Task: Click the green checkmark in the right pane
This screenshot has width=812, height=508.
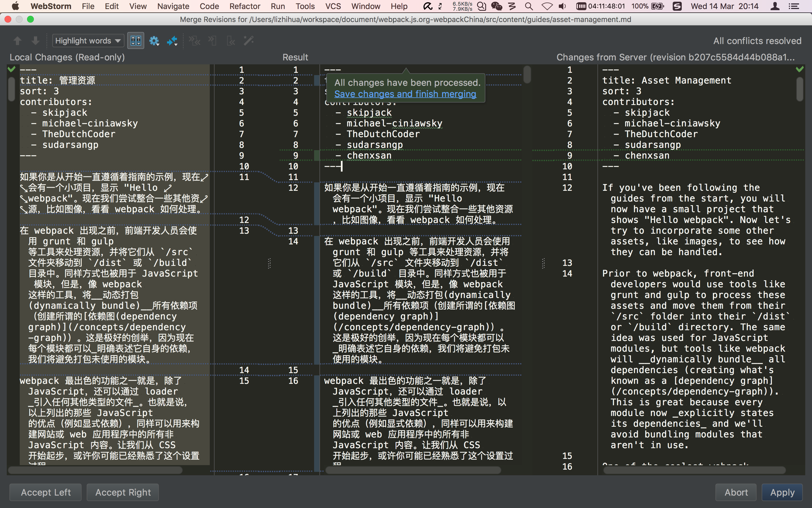Action: pos(800,69)
